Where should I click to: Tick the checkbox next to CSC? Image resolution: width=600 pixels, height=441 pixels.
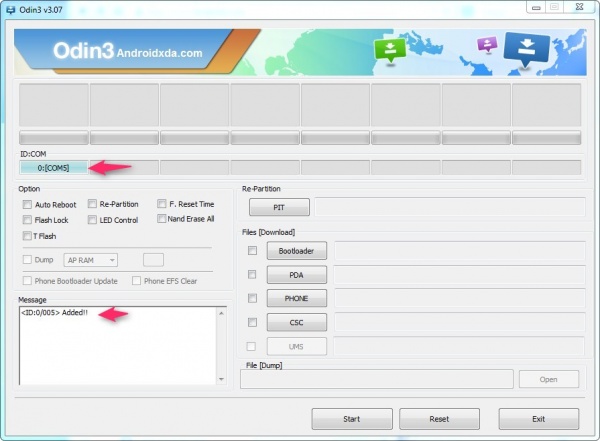pyautogui.click(x=252, y=322)
